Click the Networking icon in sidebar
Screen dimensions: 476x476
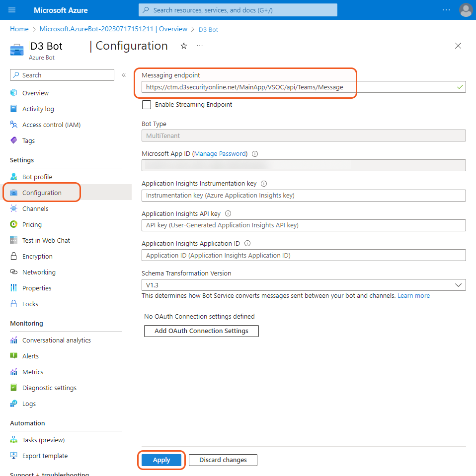coord(14,272)
